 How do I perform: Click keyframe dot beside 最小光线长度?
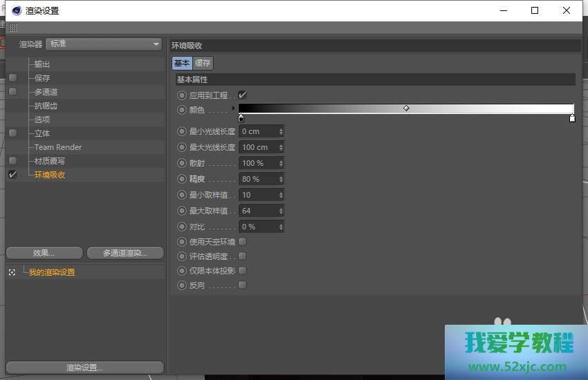182,131
